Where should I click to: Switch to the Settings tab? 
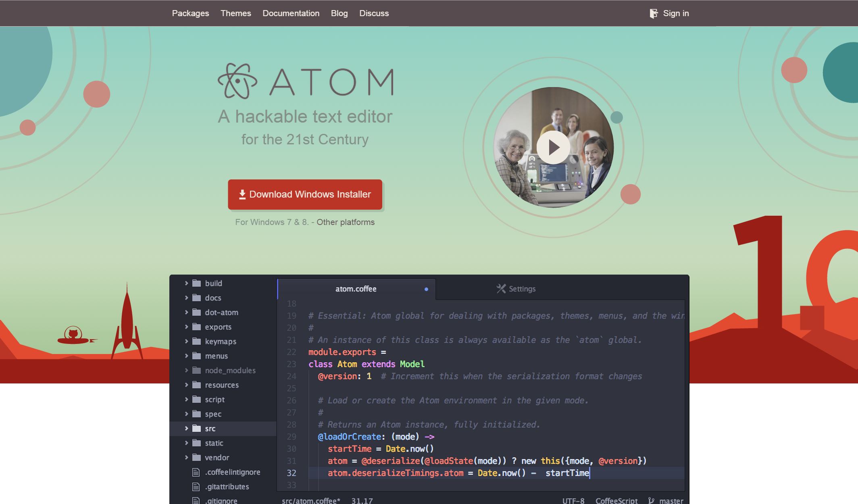[516, 289]
